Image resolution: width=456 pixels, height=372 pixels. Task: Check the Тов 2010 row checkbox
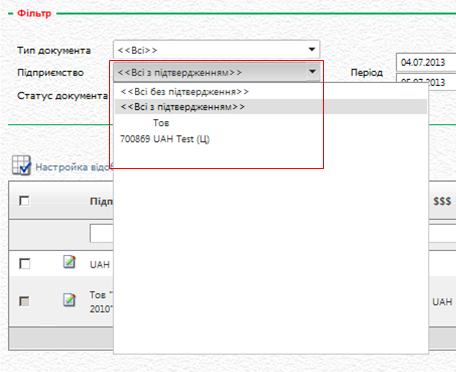[x=24, y=301]
